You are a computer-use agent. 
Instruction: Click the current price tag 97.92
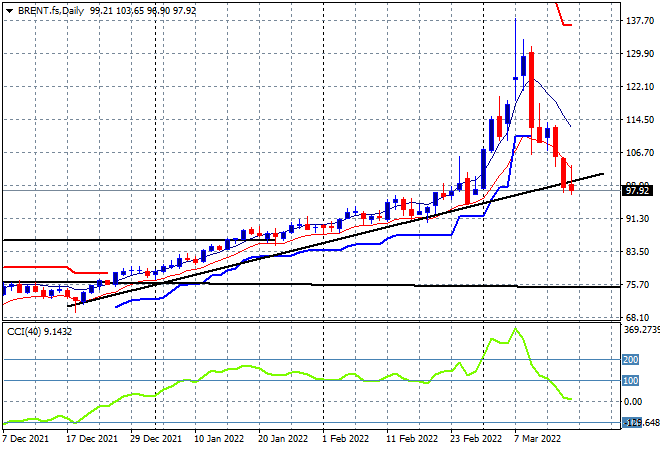tap(637, 190)
